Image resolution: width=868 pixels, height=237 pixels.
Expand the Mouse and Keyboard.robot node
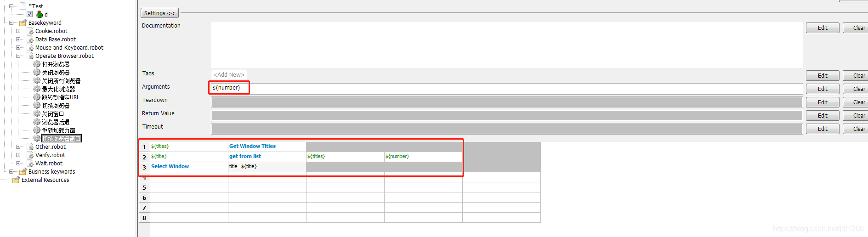point(18,48)
